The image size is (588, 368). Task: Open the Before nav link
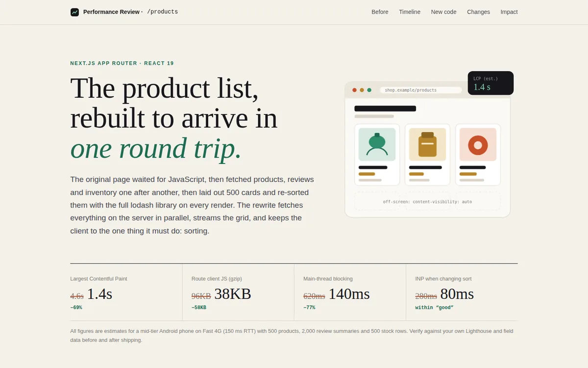click(x=380, y=12)
